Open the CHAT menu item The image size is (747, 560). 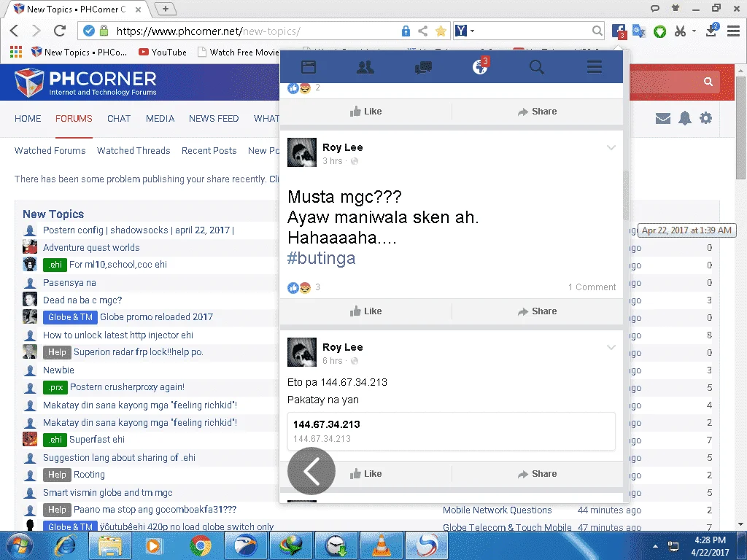(x=119, y=119)
